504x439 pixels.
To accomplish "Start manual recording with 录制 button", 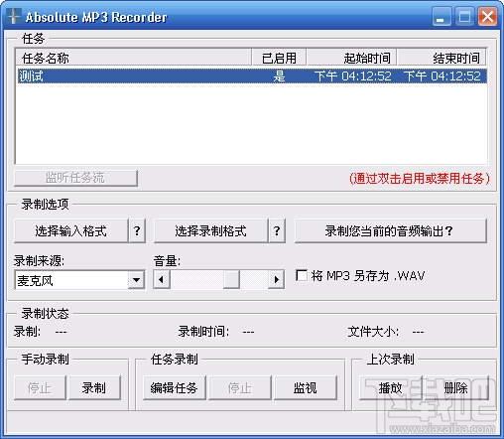I will tap(94, 387).
